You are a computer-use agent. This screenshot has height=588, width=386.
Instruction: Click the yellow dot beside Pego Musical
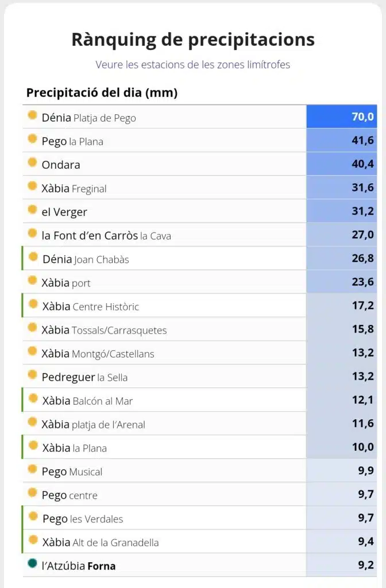click(32, 469)
